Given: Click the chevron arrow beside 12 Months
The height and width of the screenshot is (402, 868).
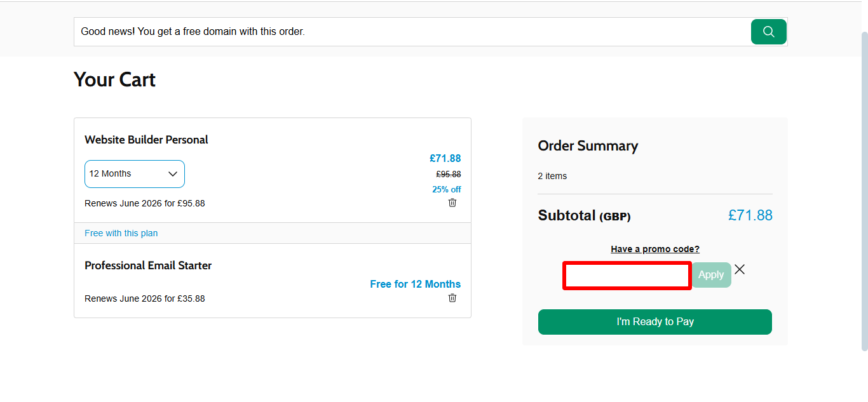Looking at the screenshot, I should click(x=173, y=174).
